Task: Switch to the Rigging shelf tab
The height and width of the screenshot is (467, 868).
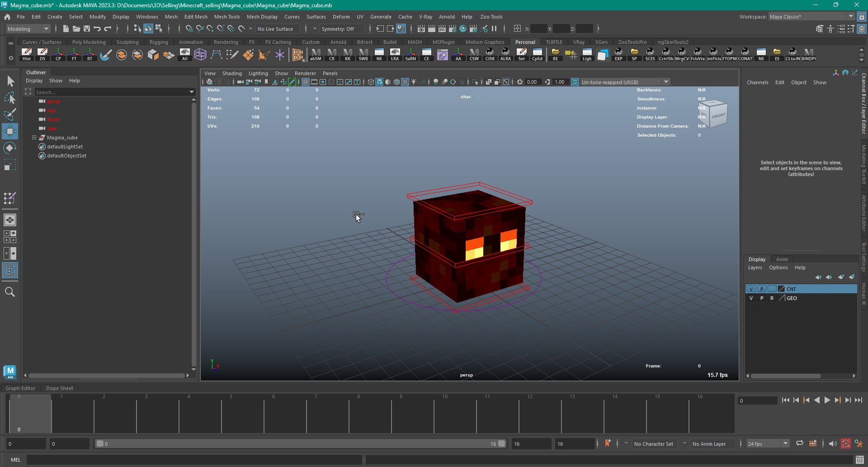Action: tap(159, 42)
